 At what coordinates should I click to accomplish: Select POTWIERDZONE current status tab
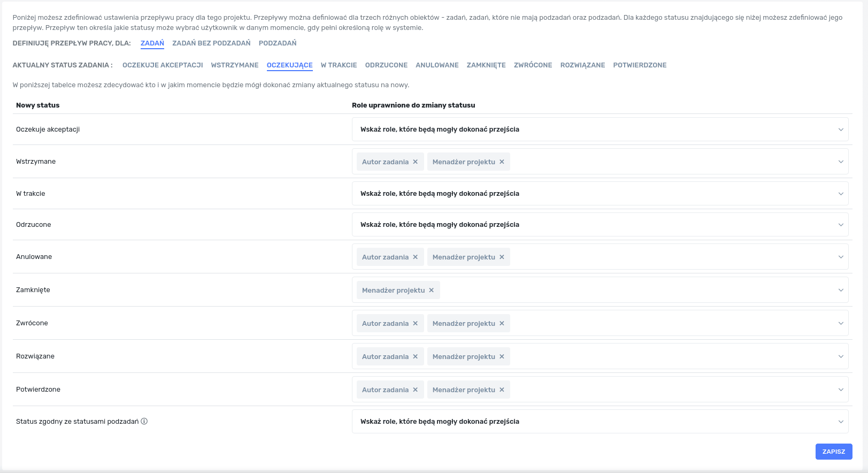coord(640,65)
